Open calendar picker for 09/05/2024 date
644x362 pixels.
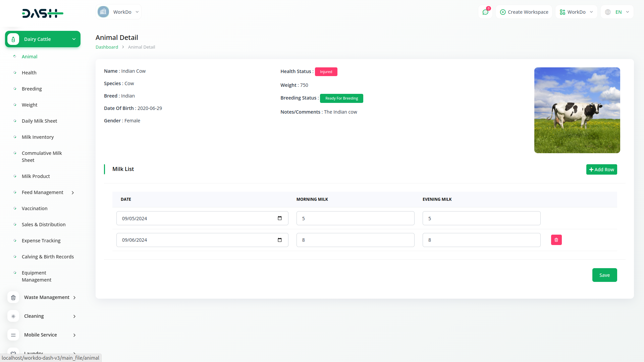click(280, 218)
